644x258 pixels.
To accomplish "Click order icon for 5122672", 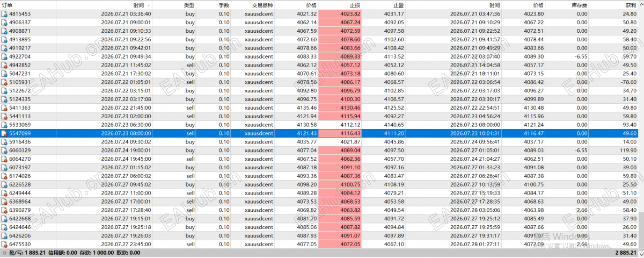I will click(5, 90).
